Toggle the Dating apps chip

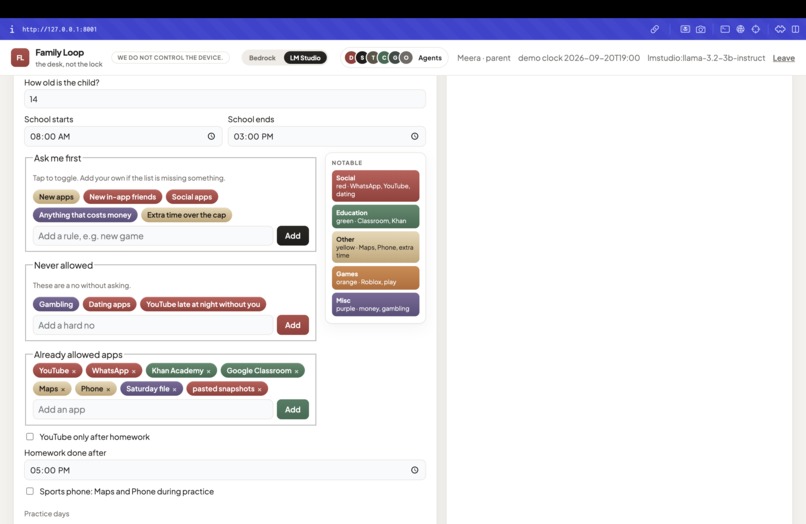(109, 304)
